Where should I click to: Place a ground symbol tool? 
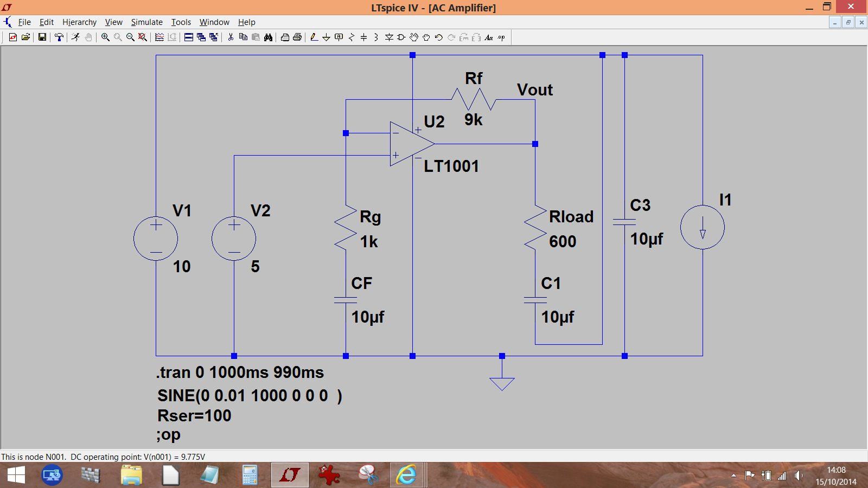(x=326, y=37)
